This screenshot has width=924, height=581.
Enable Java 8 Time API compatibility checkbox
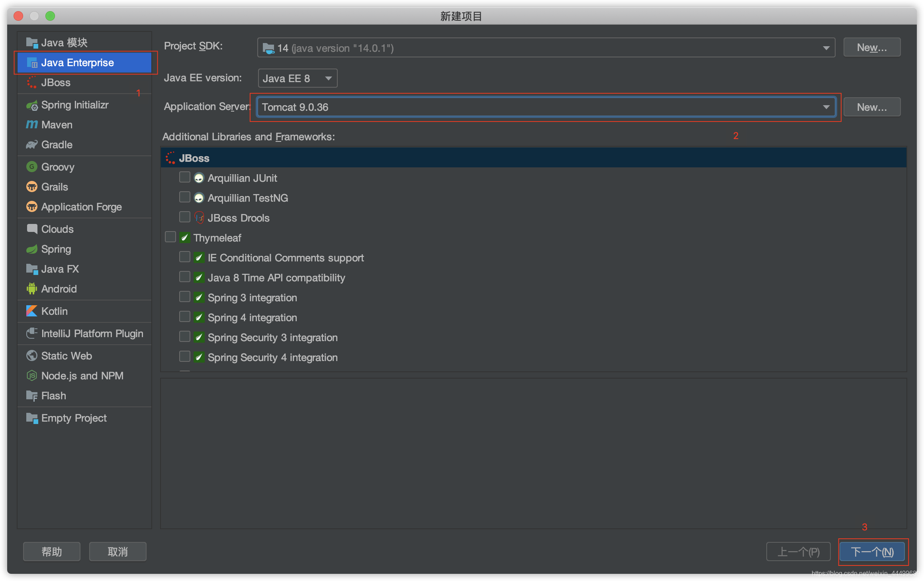click(184, 277)
